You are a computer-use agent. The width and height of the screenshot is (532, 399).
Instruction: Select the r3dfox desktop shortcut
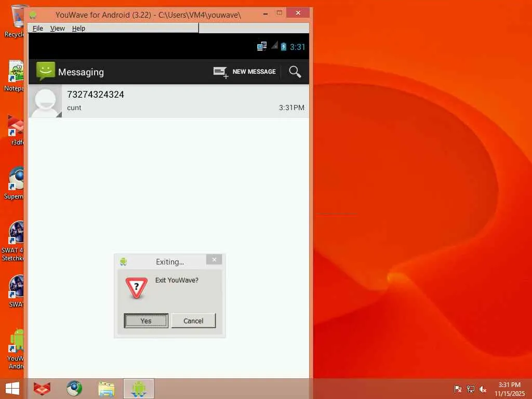point(16,130)
